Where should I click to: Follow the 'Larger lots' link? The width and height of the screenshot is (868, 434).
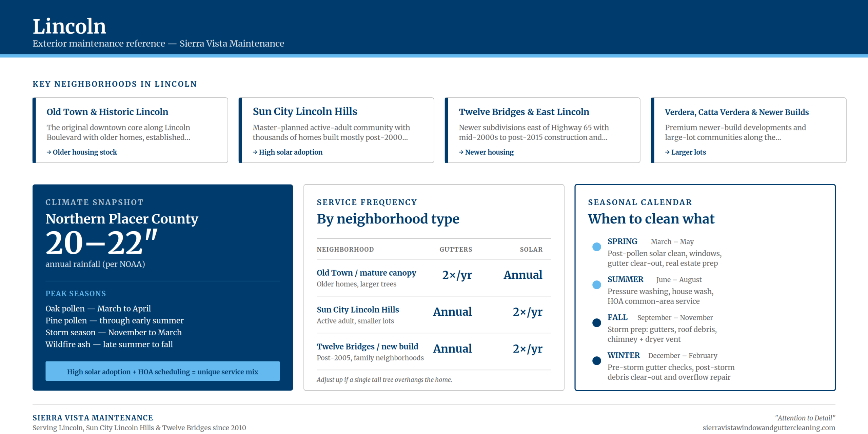[685, 152]
